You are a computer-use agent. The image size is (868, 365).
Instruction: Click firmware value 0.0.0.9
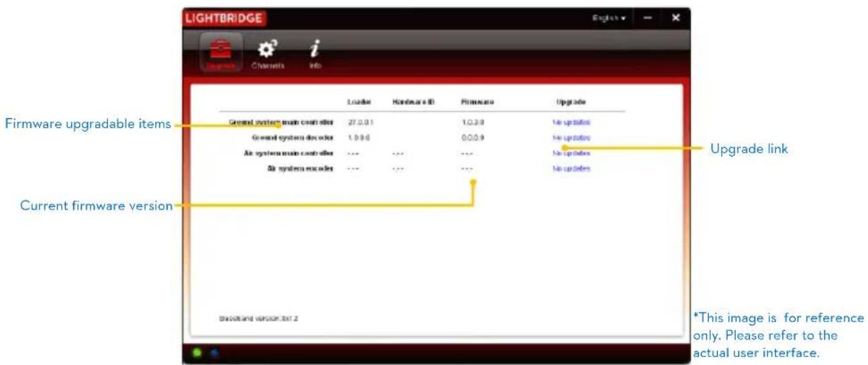click(472, 138)
